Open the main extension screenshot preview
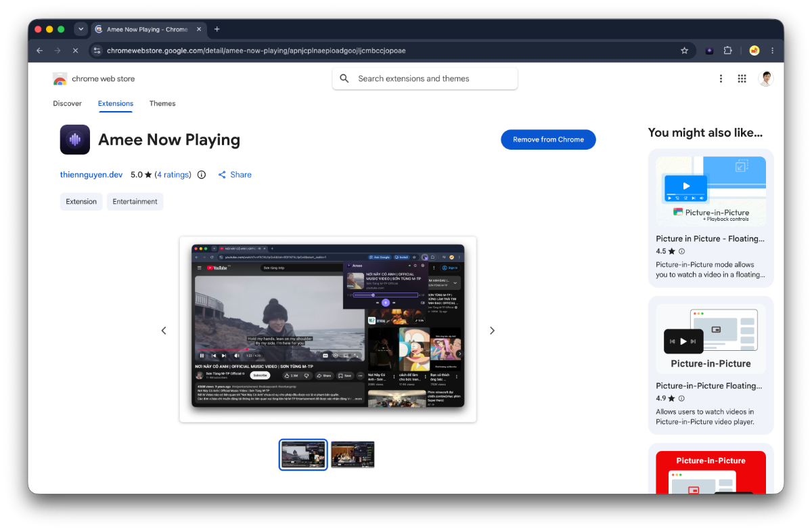Image resolution: width=812 pixels, height=531 pixels. (328, 330)
